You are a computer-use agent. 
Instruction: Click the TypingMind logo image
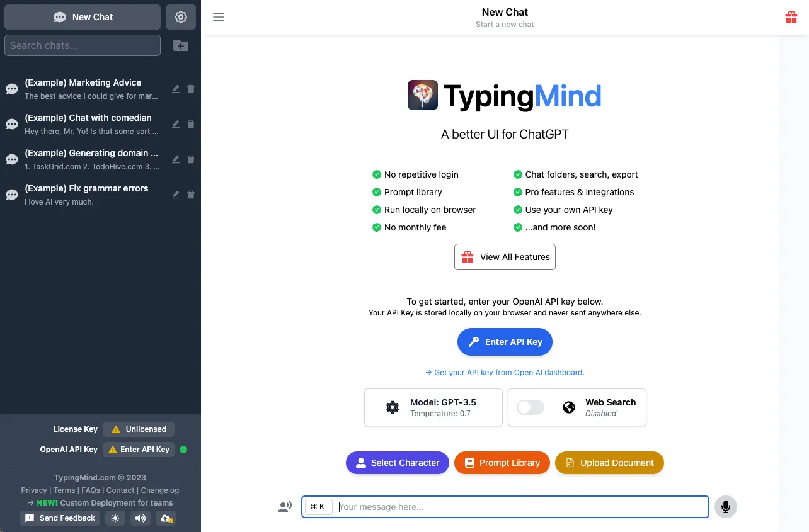423,95
